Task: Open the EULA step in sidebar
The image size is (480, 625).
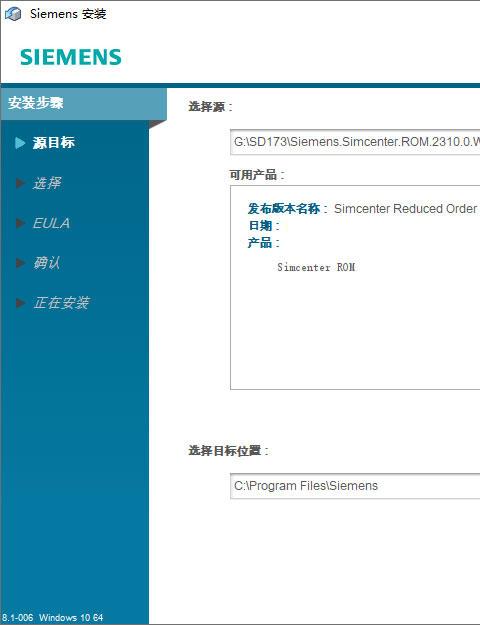Action: pos(51,223)
